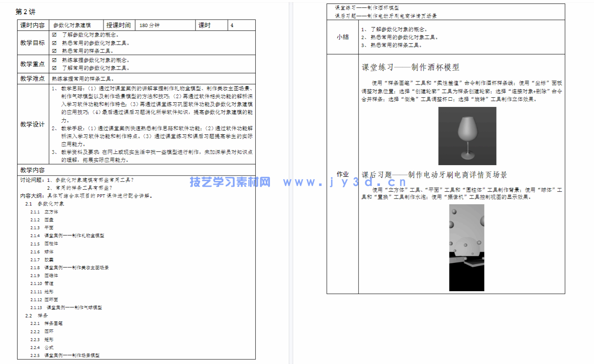The height and width of the screenshot is (364, 594).
Task: Click the wine glass model image
Action: tap(467, 136)
